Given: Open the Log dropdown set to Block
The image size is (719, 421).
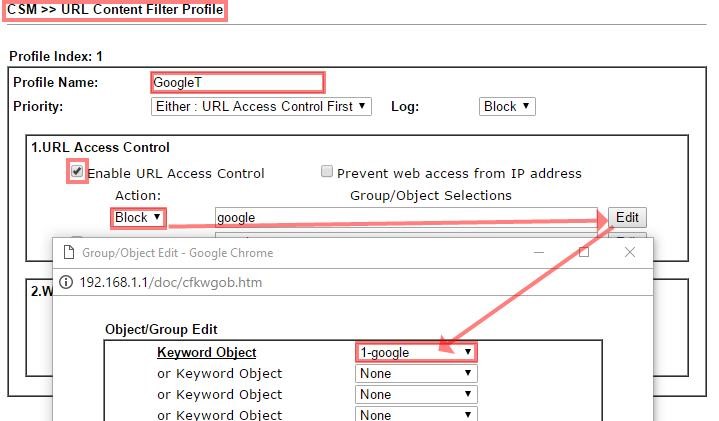Looking at the screenshot, I should coord(507,106).
